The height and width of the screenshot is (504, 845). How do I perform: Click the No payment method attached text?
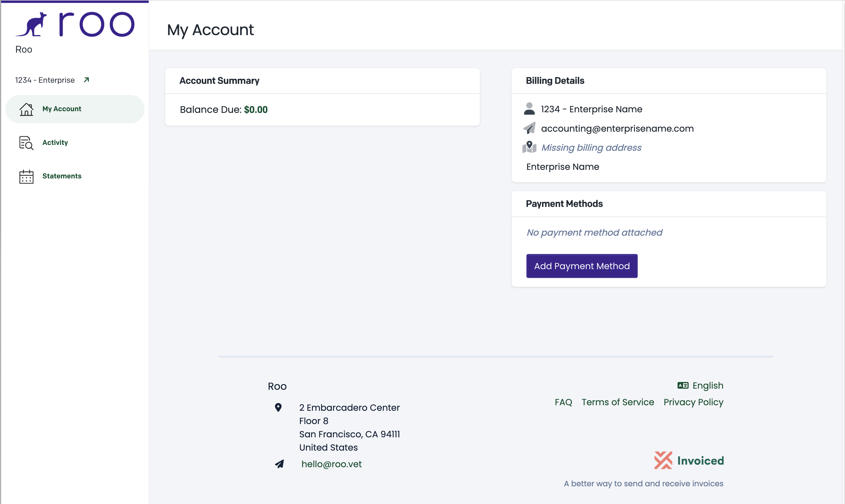pos(594,232)
